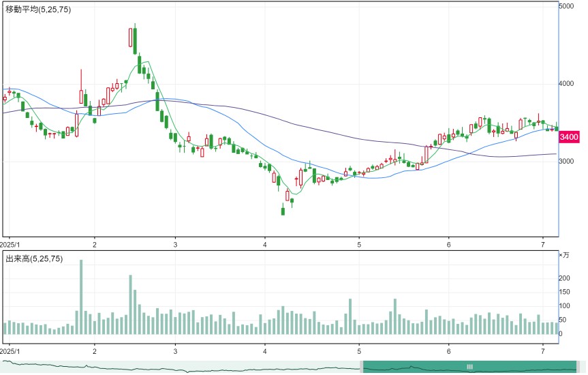Click the 100 volume axis label

point(564,306)
